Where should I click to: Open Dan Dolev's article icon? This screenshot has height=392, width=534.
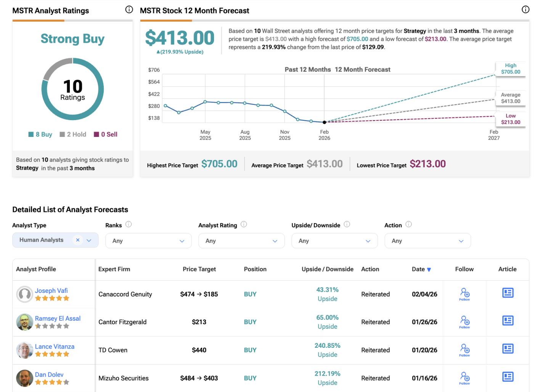coord(507,377)
